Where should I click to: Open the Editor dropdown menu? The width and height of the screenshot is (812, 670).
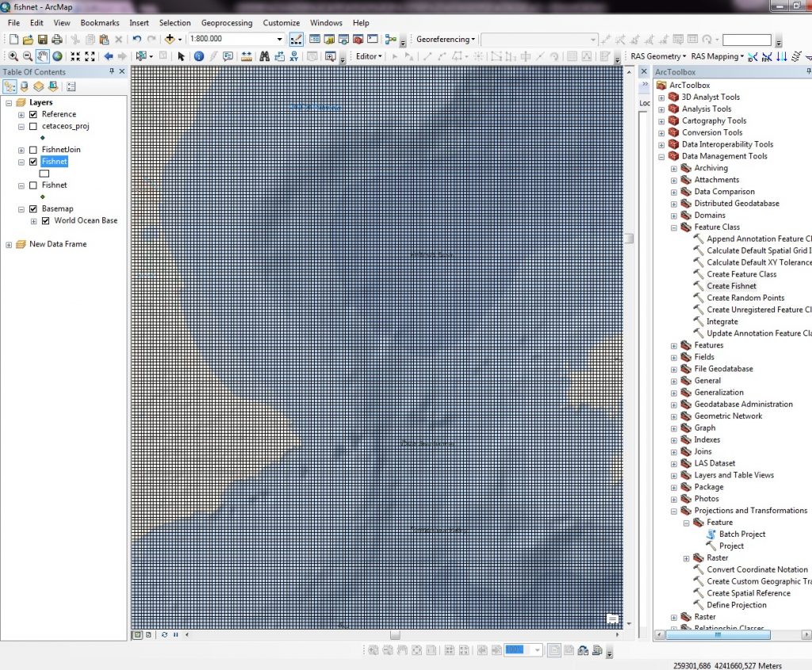point(369,56)
